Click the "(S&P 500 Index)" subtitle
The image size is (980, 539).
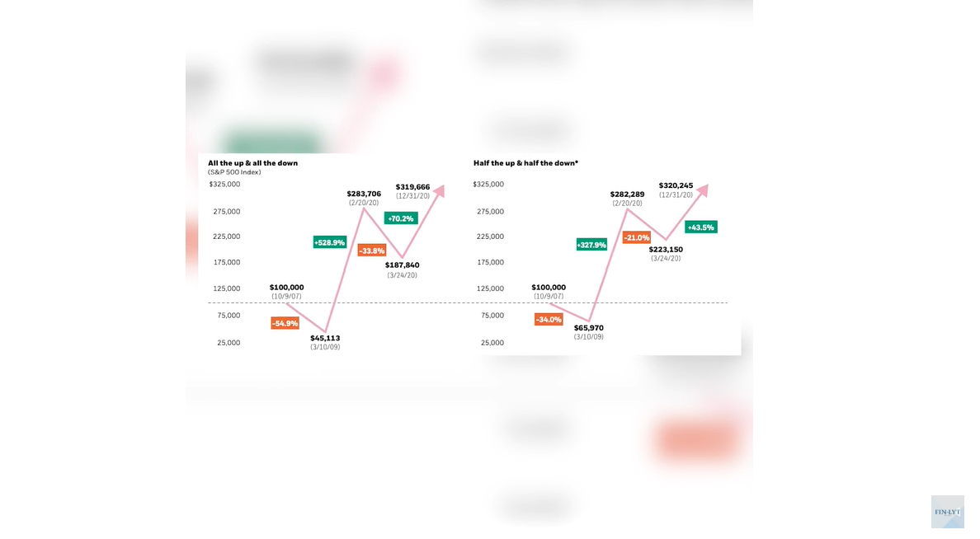234,172
